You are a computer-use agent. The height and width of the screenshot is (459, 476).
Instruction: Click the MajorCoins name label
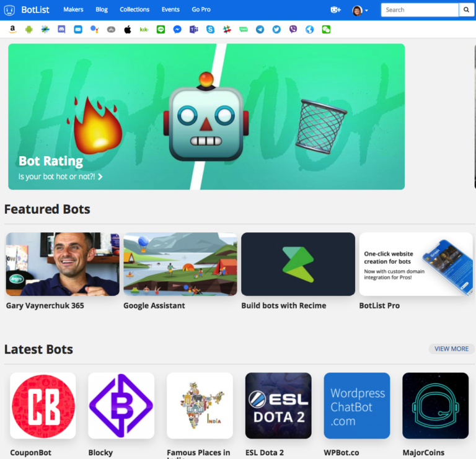[423, 453]
